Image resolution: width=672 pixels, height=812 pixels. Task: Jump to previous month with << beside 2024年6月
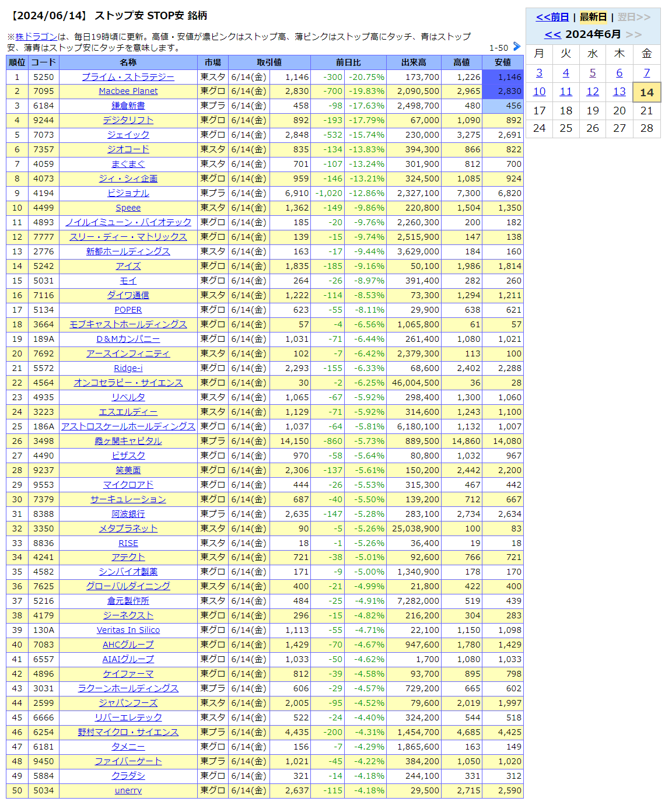552,34
